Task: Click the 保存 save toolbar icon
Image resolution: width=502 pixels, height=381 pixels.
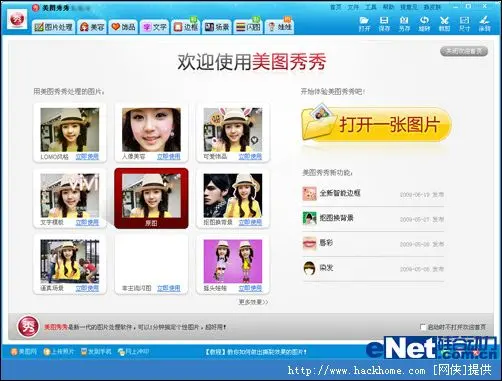Action: pyautogui.click(x=384, y=24)
